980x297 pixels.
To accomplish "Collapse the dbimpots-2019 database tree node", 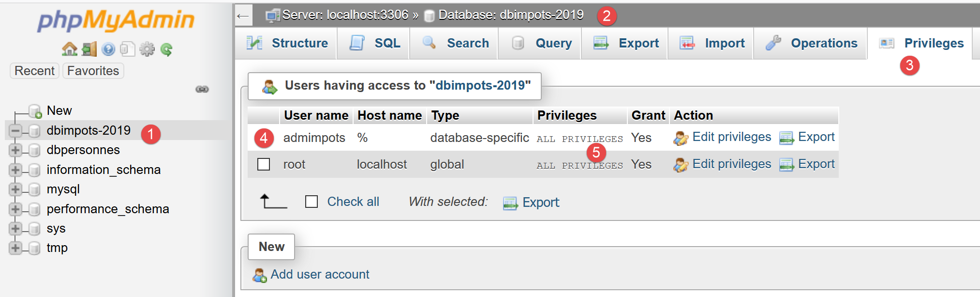I will coord(15,130).
